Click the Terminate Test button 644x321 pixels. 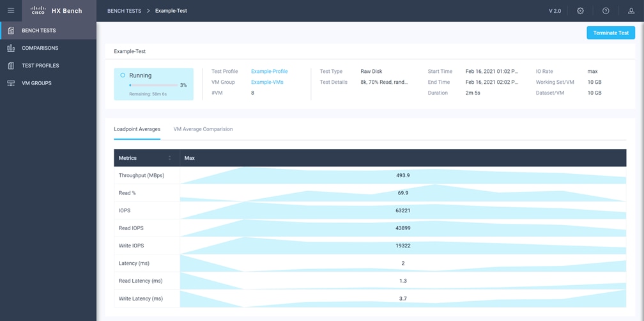(611, 33)
